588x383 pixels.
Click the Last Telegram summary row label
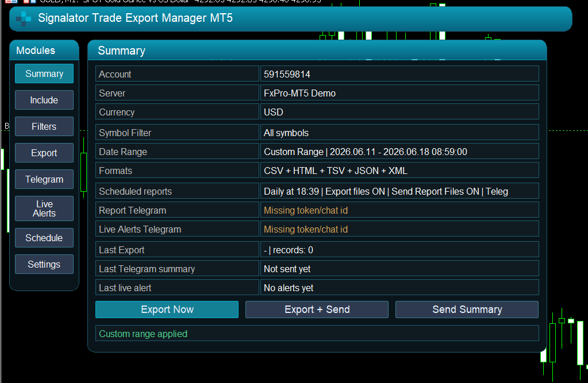tap(178, 269)
